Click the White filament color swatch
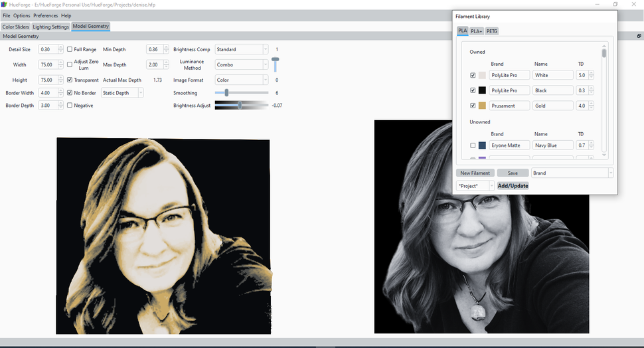 click(482, 75)
